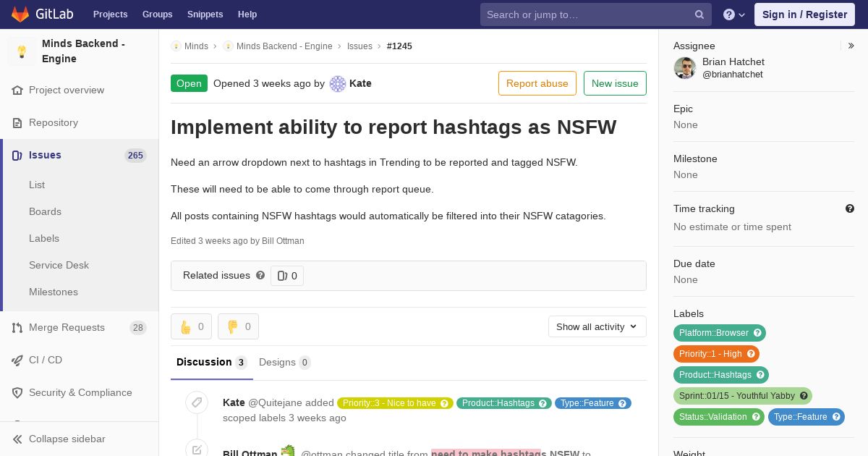Open the Groups menu
The width and height of the screenshot is (868, 456).
coord(157,14)
